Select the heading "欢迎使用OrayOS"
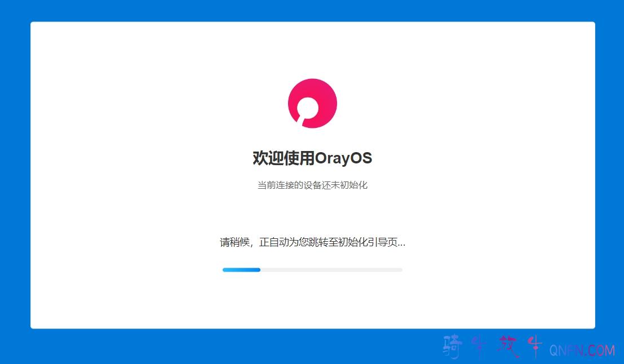Image resolution: width=624 pixels, height=364 pixels. 312,158
